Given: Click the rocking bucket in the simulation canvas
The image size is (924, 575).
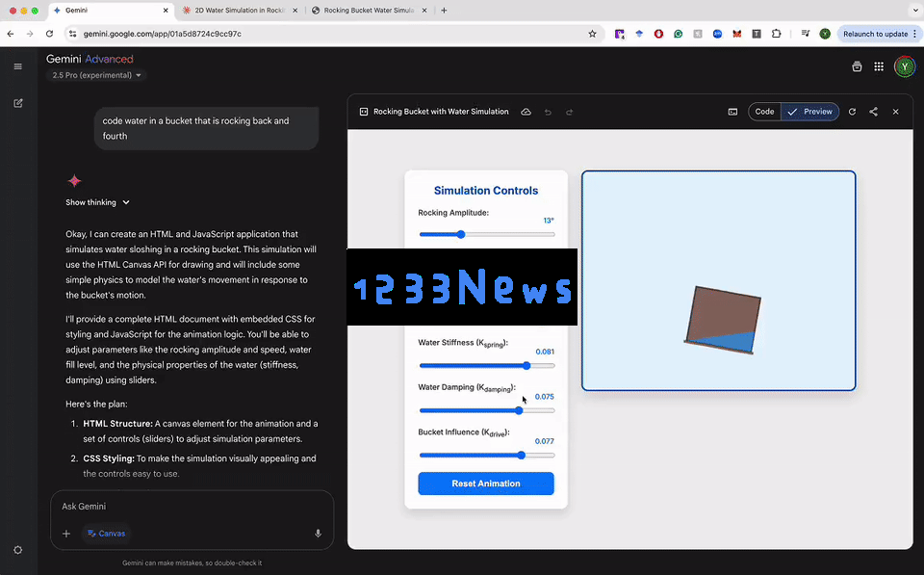Looking at the screenshot, I should pos(723,320).
